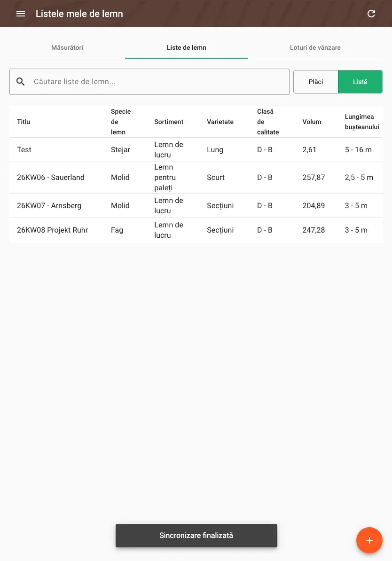
Task: Click the Lung variety cell
Action: tap(215, 150)
